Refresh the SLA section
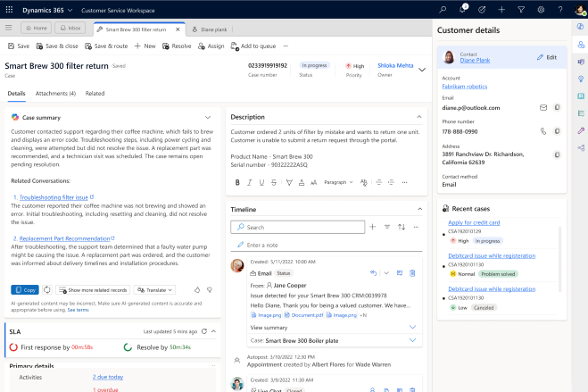This screenshot has height=392, width=588. click(204, 331)
